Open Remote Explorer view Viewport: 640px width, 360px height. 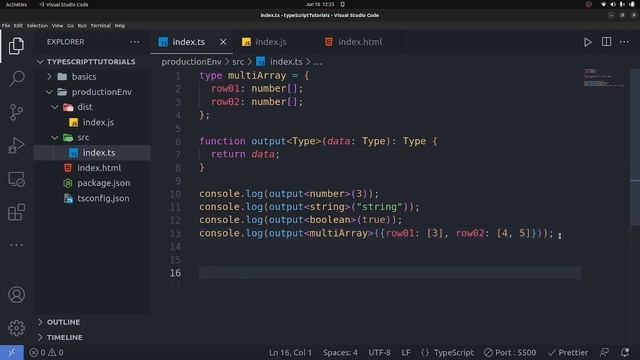coord(16,179)
